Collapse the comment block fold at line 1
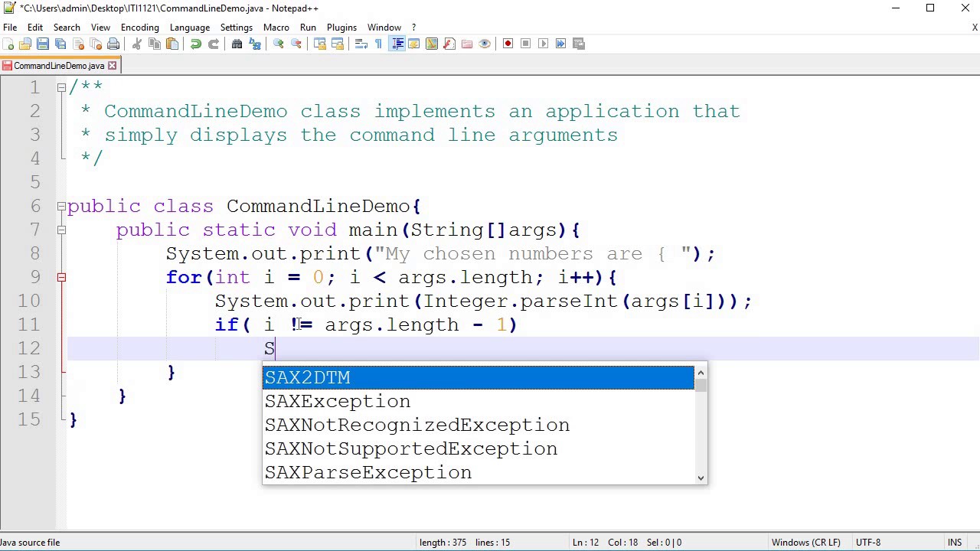 pos(61,87)
